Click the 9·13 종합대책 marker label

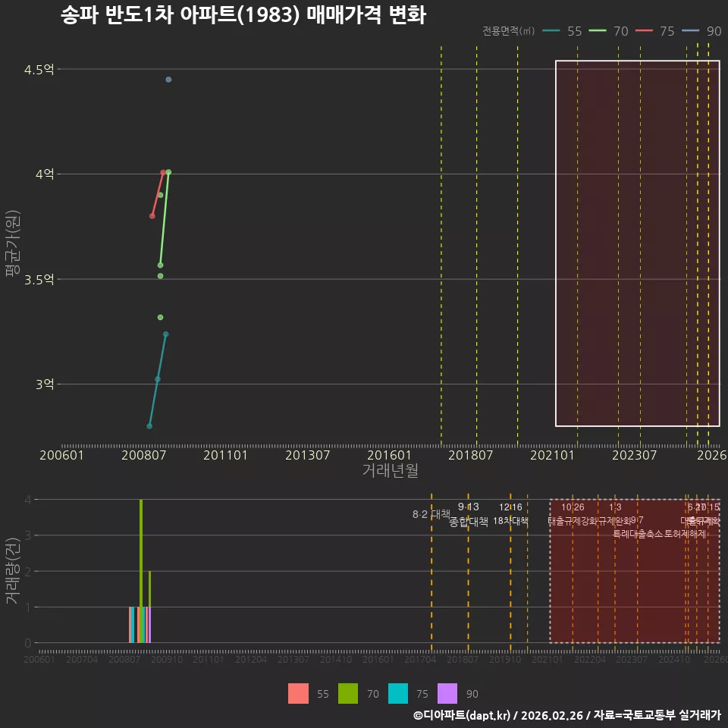pos(469,514)
